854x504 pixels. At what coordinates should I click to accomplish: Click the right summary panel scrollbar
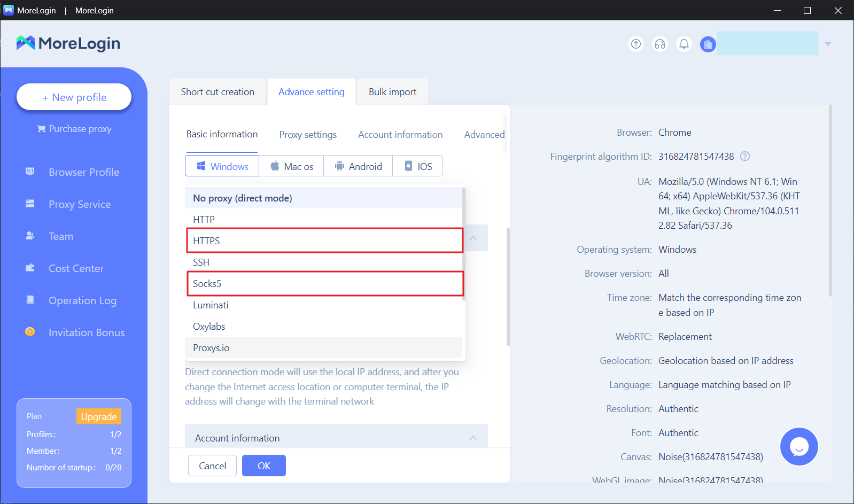pos(830,200)
